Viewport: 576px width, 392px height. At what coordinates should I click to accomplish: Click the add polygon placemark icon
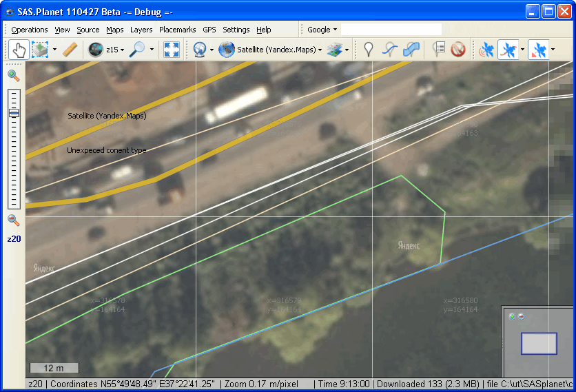(x=411, y=50)
